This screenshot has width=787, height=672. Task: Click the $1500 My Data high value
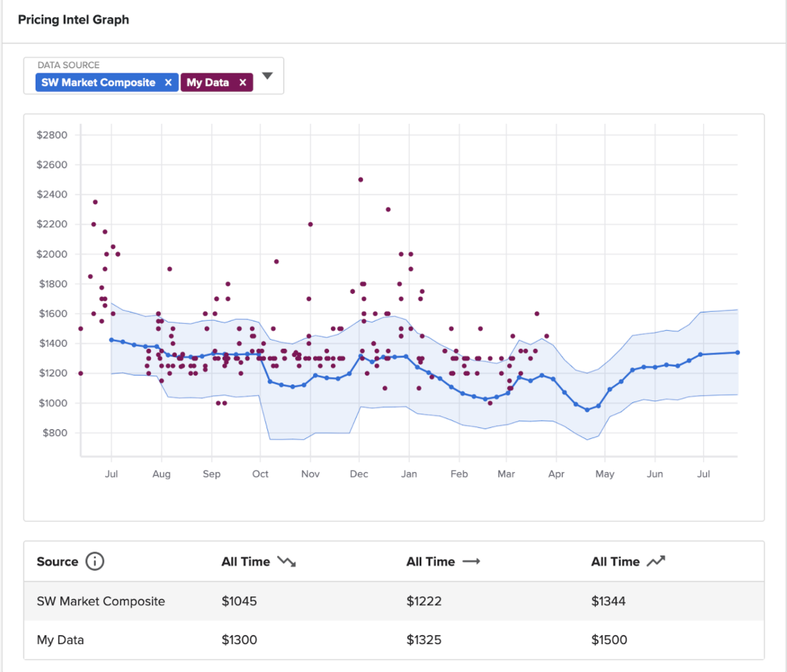(609, 640)
